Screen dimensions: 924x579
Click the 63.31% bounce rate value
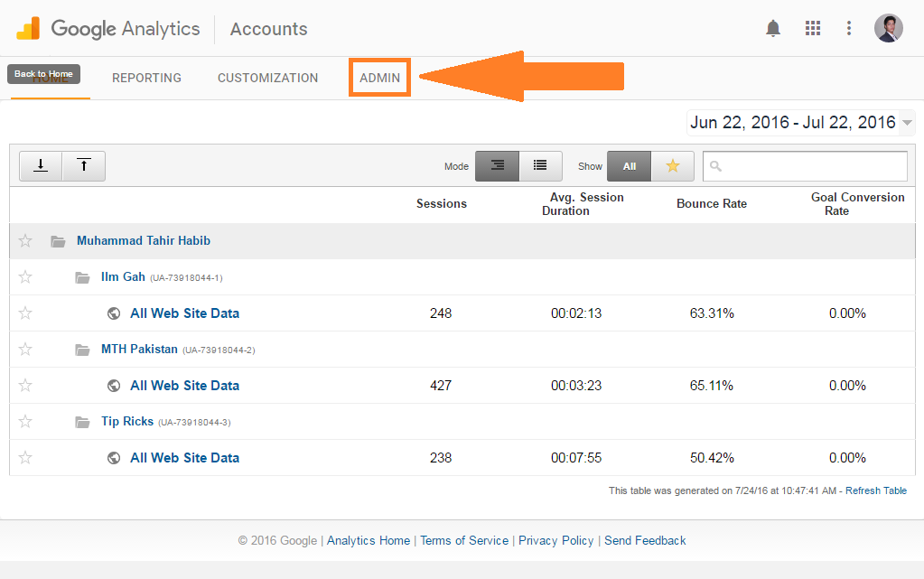pos(712,313)
